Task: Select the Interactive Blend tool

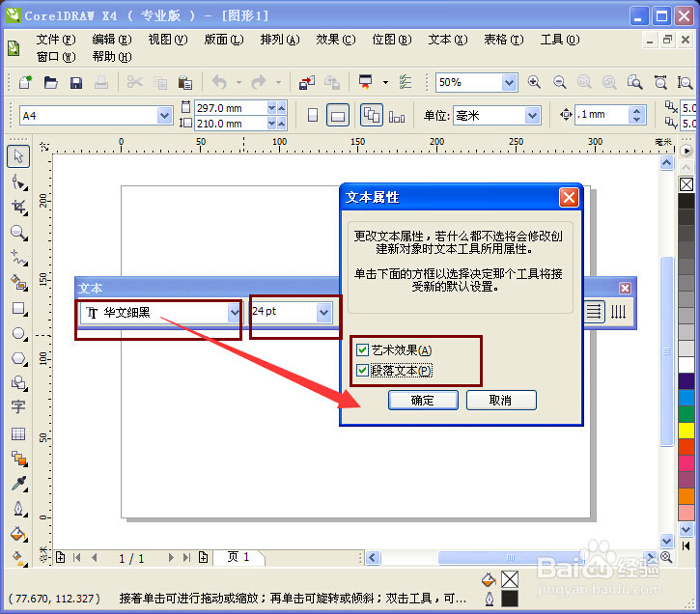Action: 19,459
